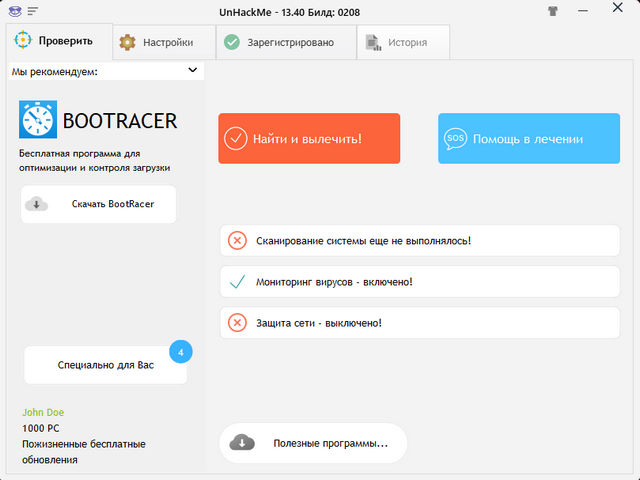Switch to the "Настройки" tab
Image resolution: width=640 pixels, height=480 pixels.
165,43
